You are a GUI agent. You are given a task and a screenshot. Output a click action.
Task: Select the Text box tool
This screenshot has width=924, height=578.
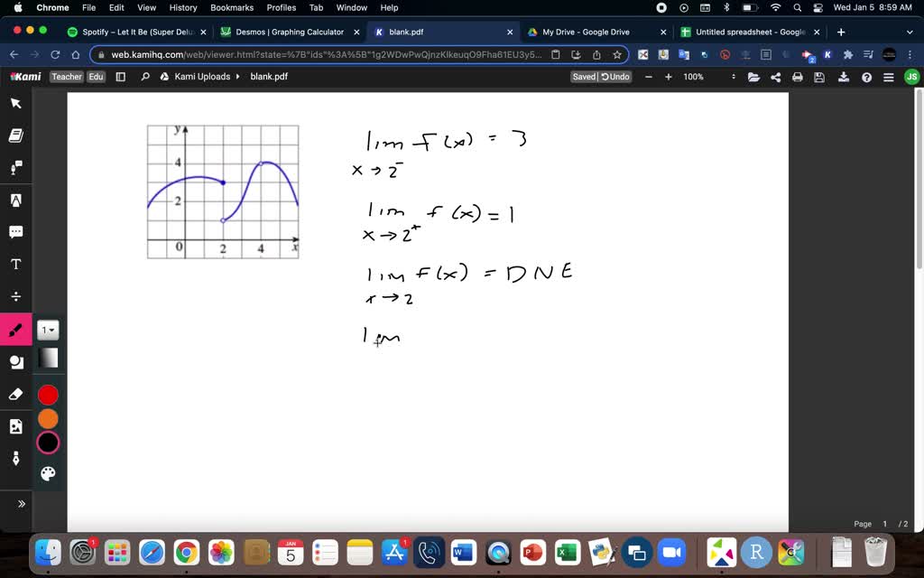coord(14,264)
